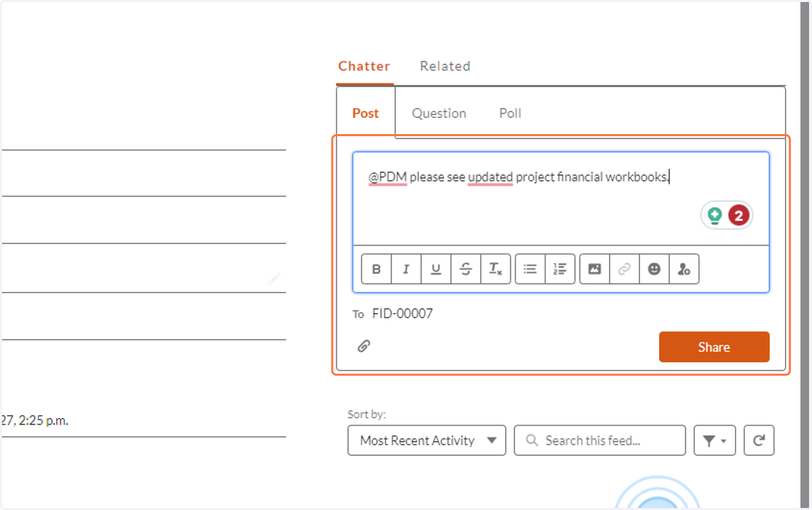This screenshot has width=812, height=510.
Task: Click in the Search this feed field
Action: (x=600, y=440)
